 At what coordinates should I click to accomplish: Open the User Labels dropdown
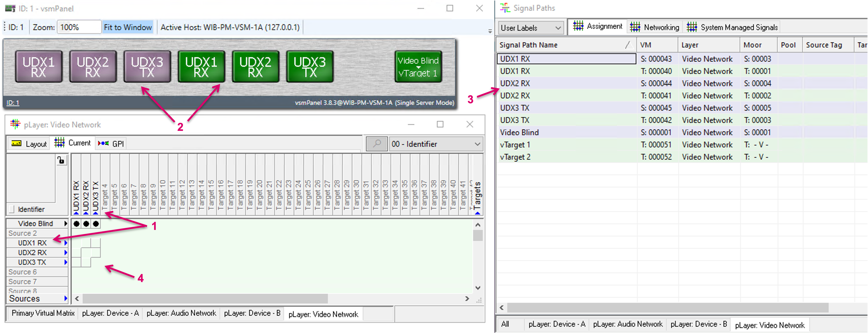[531, 28]
